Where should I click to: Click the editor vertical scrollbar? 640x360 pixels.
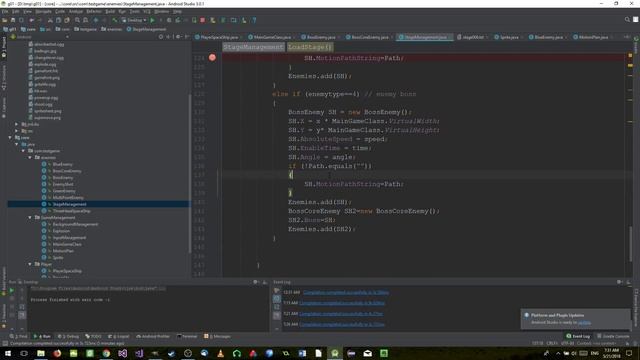click(x=630, y=244)
